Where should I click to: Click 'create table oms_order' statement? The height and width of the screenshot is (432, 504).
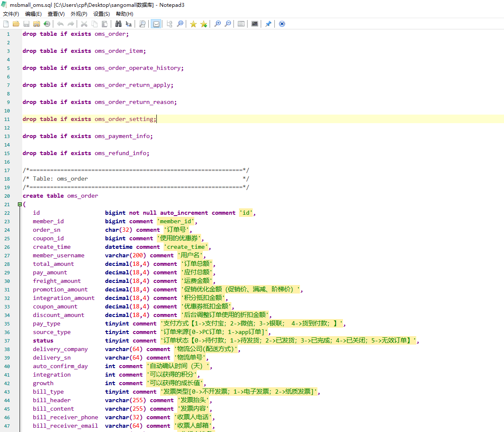click(60, 196)
